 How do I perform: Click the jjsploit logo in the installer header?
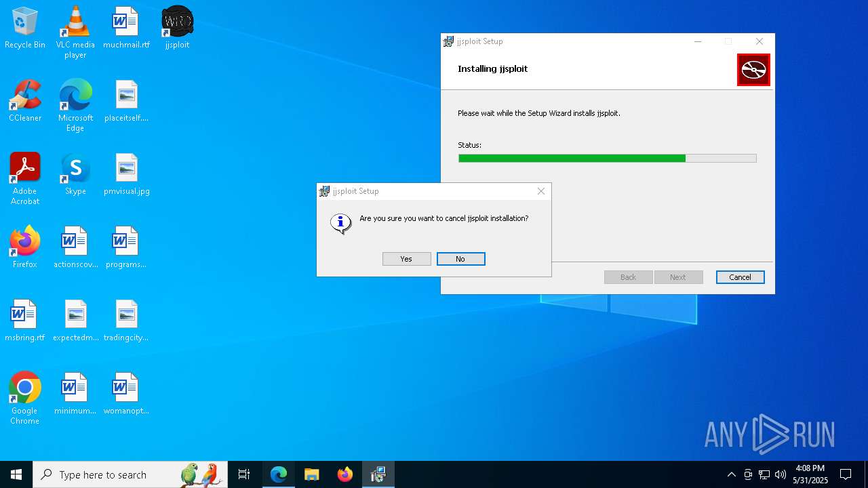[x=753, y=70]
